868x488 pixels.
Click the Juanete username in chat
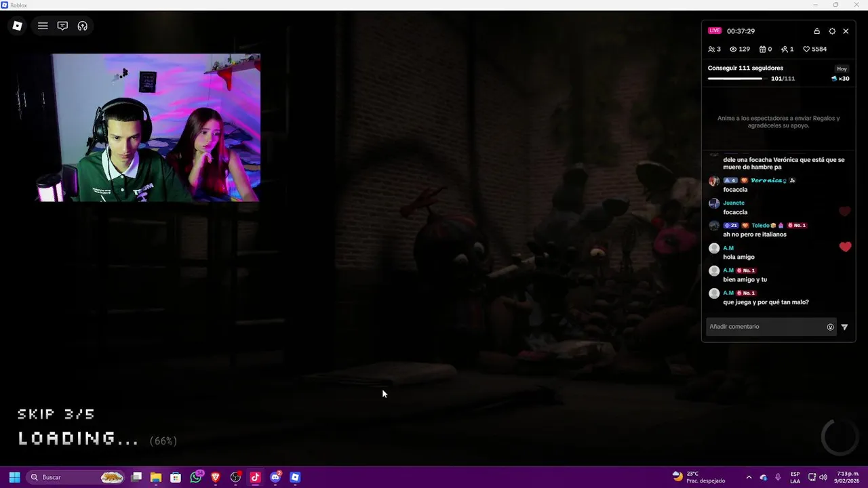click(734, 203)
